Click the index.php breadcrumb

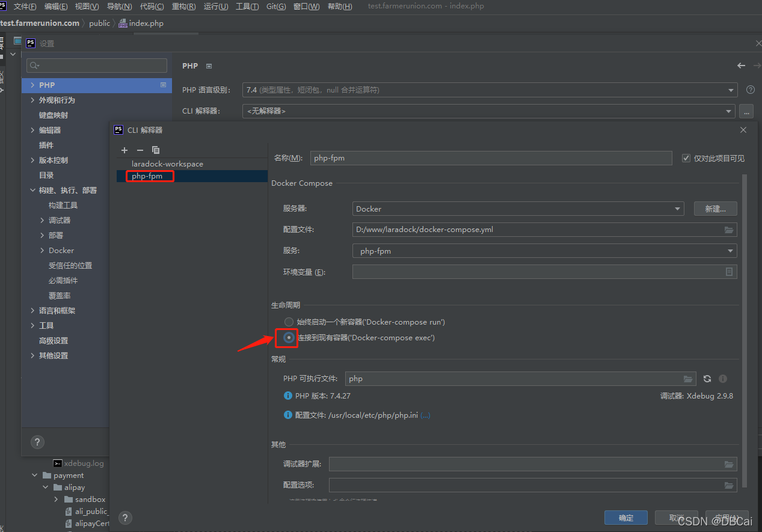click(x=141, y=23)
